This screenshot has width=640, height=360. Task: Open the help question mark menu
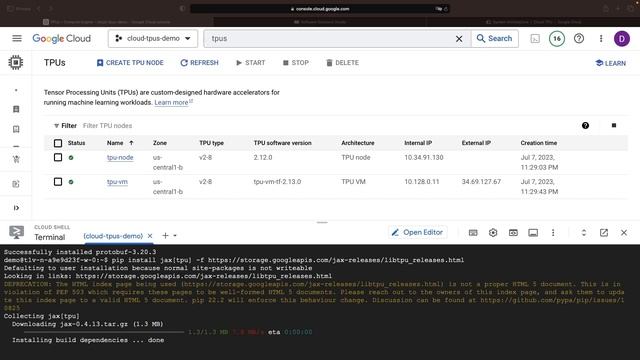(579, 38)
